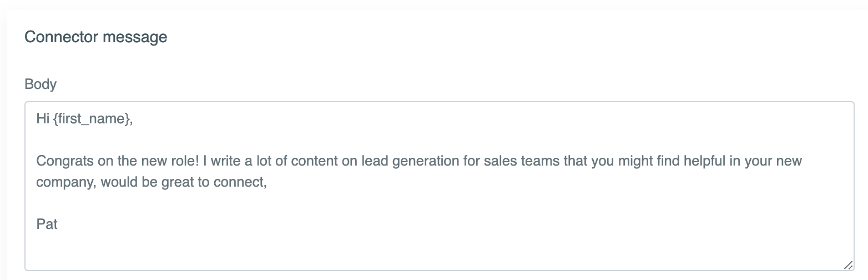The height and width of the screenshot is (280, 868).
Task: Click the Body field label
Action: [41, 84]
